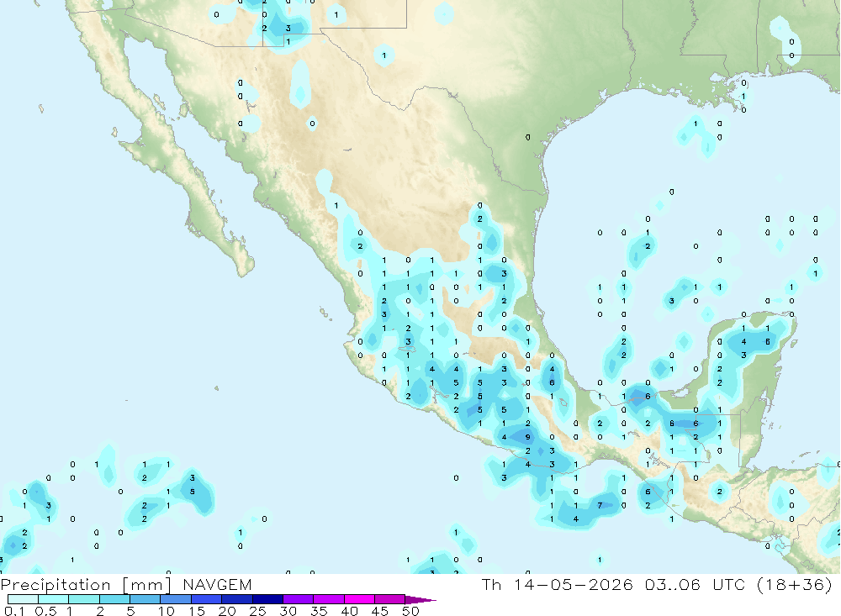The image size is (841, 616).
Task: Select the legend swatch between 1 and 2
Action: click(x=84, y=599)
